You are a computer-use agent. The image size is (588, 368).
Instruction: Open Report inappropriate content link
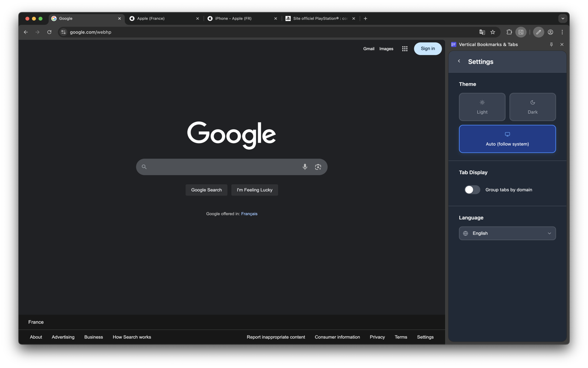[276, 337]
